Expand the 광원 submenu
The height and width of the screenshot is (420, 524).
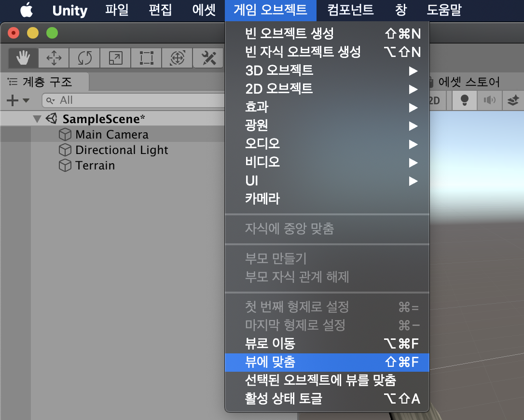click(x=327, y=126)
